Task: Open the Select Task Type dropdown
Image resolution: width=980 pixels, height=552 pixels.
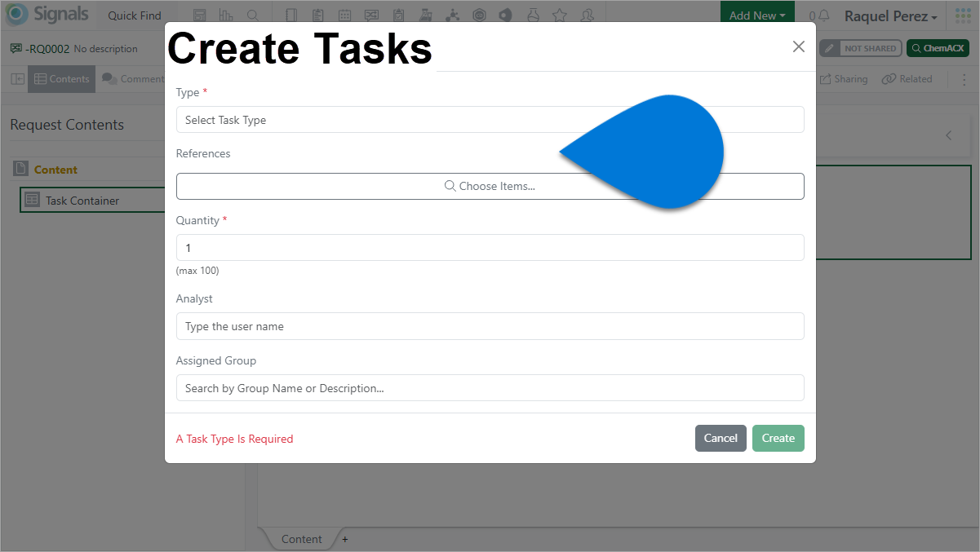Action: [x=490, y=120]
